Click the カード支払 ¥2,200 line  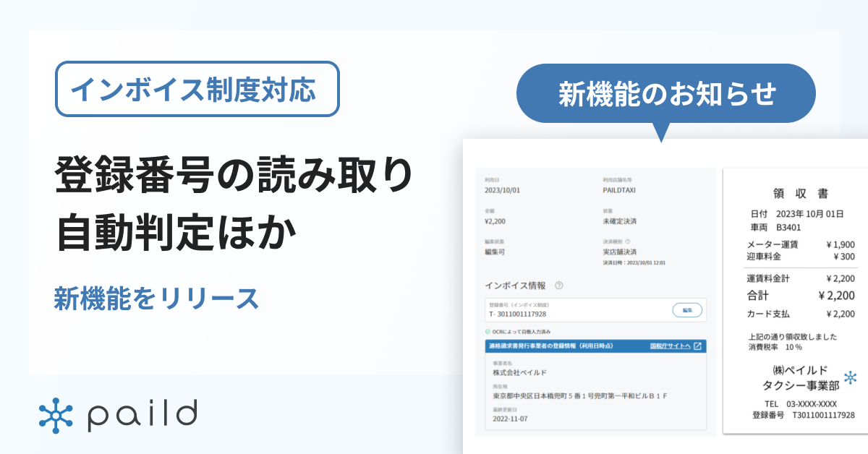801,314
